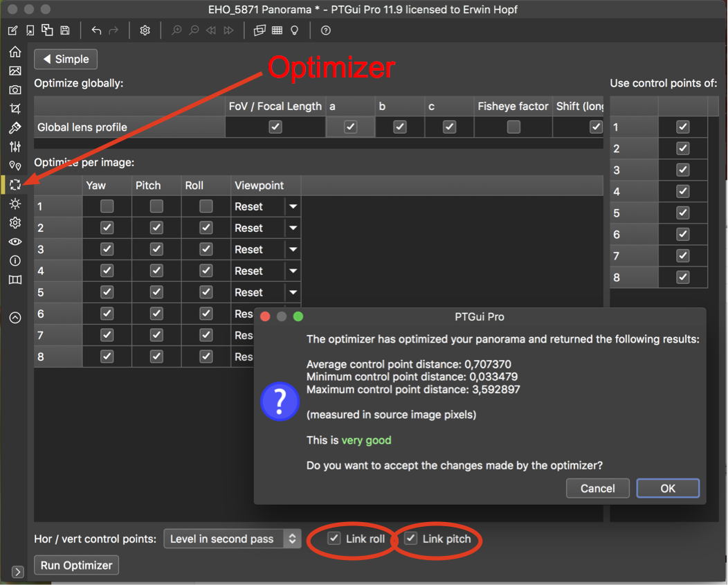Open the Control Point Table grid icon

(x=277, y=30)
